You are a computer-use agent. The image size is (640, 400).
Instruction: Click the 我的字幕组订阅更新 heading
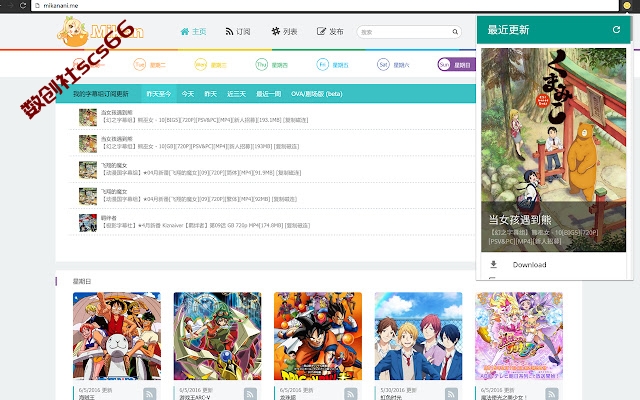[x=100, y=94]
